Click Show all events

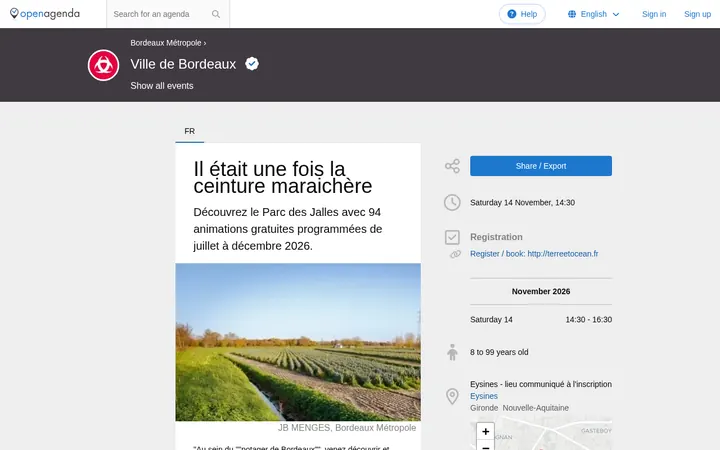(162, 86)
